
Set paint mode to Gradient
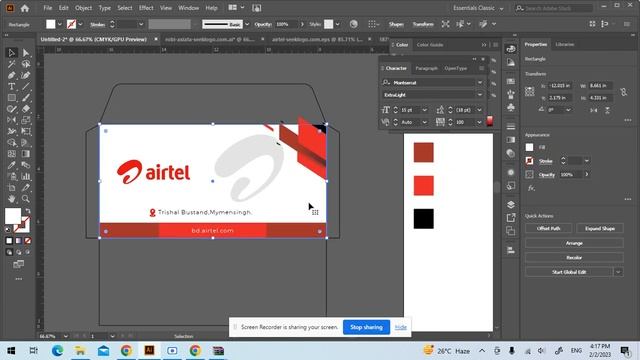click(18, 241)
